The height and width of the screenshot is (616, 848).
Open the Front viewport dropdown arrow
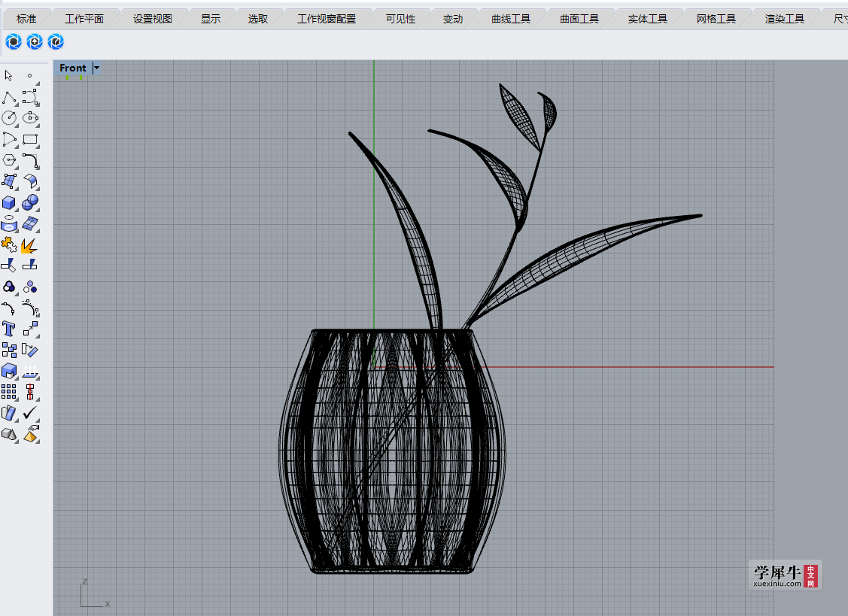97,68
